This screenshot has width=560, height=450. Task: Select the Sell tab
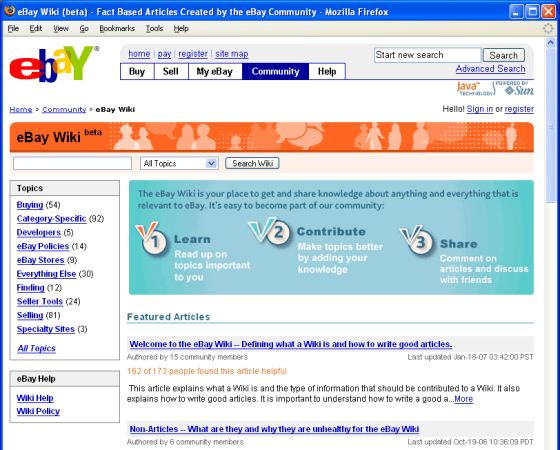(x=171, y=71)
